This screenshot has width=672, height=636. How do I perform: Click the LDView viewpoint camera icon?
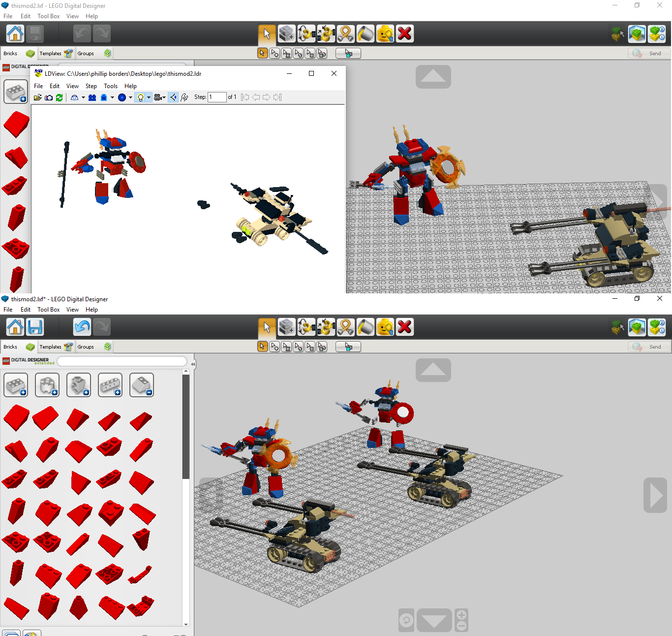point(158,97)
